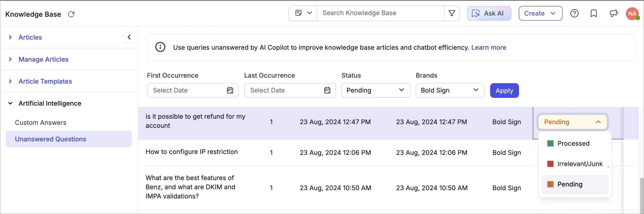The width and height of the screenshot is (644, 214).
Task: Open Custom Answers in sidebar
Action: (41, 123)
